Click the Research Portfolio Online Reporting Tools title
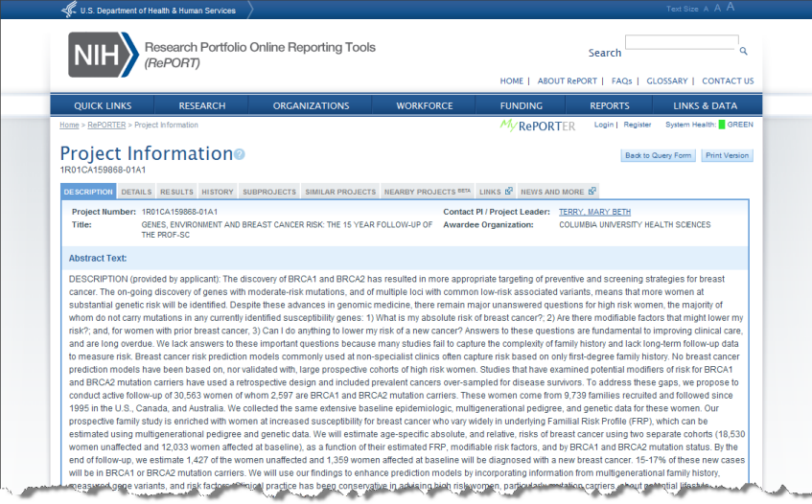This screenshot has width=812, height=504. coord(260,47)
